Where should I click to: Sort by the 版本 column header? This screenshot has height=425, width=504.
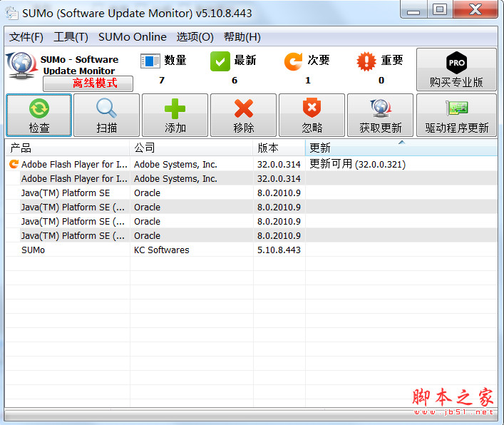coord(279,148)
